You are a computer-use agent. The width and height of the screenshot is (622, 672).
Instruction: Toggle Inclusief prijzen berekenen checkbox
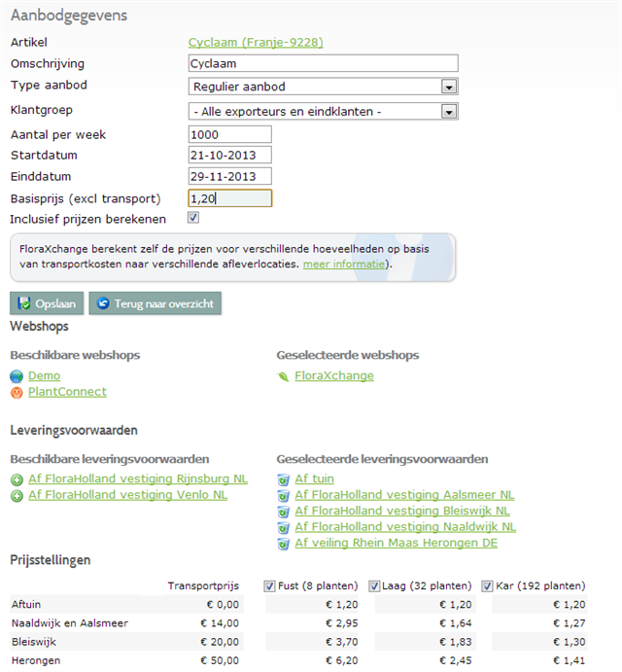click(193, 219)
